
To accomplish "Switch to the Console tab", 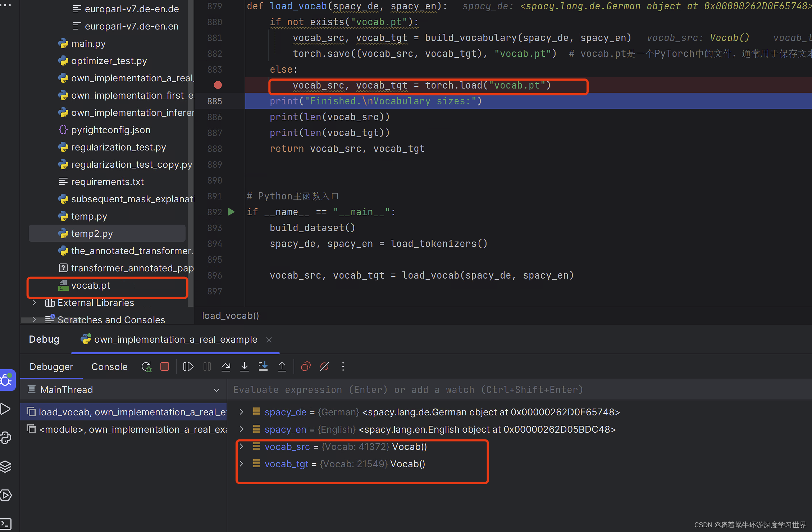I will (109, 366).
